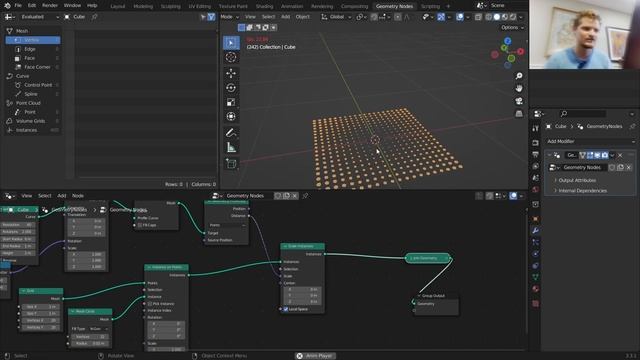Click the pan hand icon in viewport
Viewport: 640px width, 360px height.
(519, 88)
